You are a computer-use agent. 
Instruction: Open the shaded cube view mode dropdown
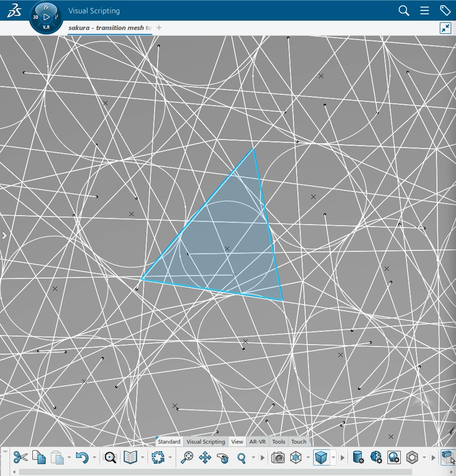click(x=333, y=457)
